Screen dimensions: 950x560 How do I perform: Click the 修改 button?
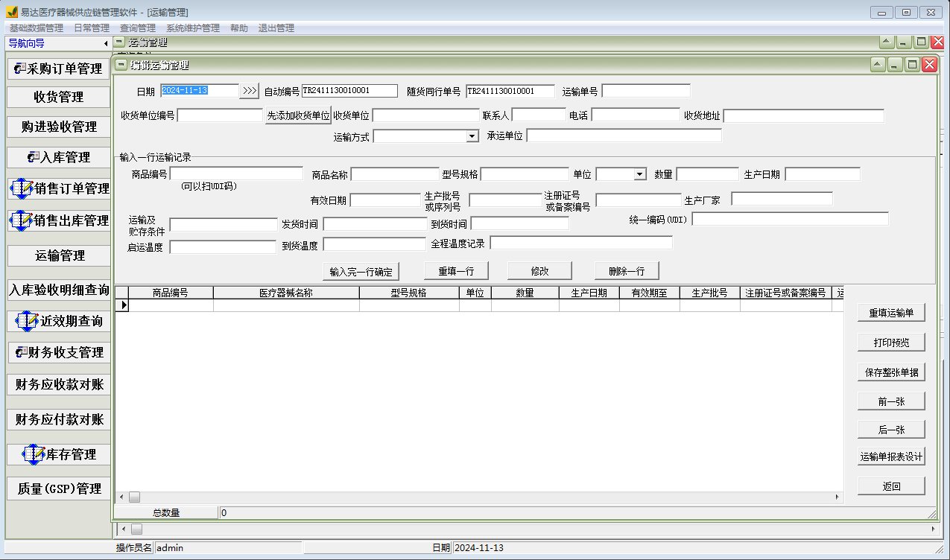tap(540, 270)
